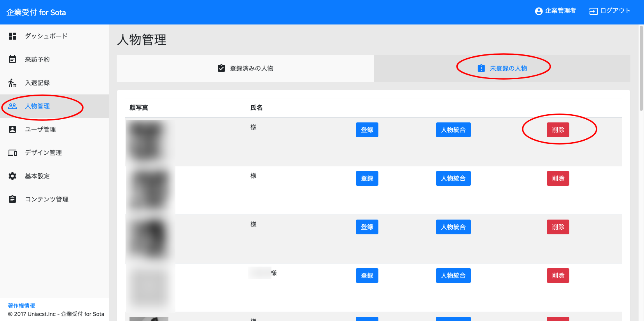Viewport: 644px width, 321px height.
Task: Click the first row face photo thumbnail
Action: 149,142
